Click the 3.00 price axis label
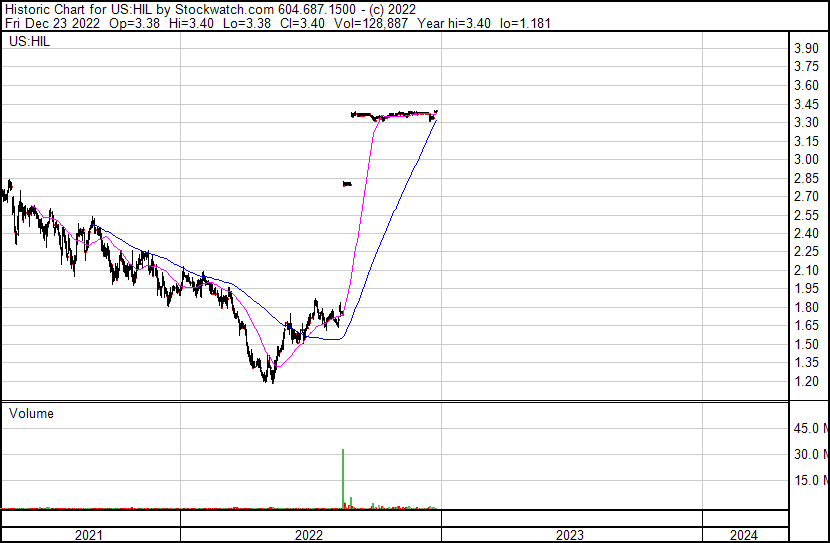This screenshot has height=543, width=830. click(805, 160)
